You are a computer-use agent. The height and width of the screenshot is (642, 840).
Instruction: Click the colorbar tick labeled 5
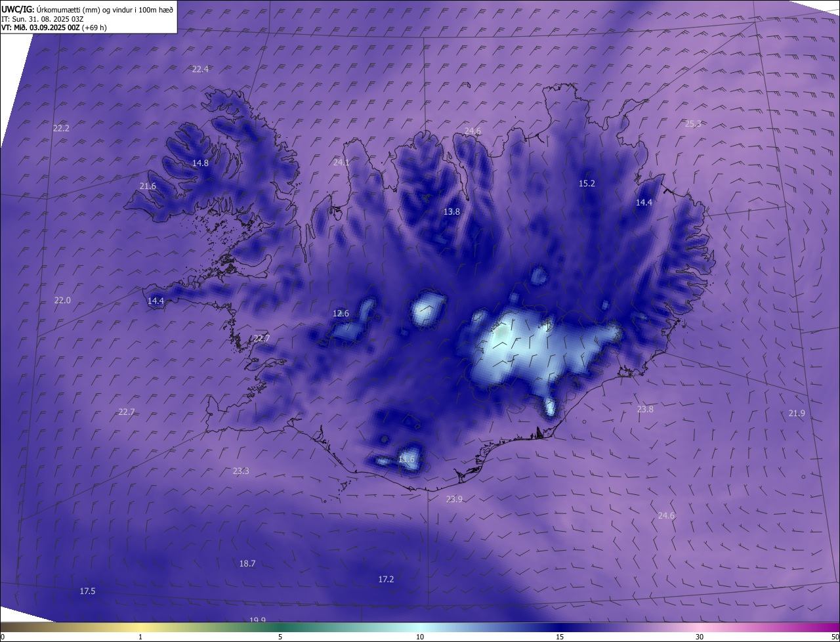click(x=280, y=637)
